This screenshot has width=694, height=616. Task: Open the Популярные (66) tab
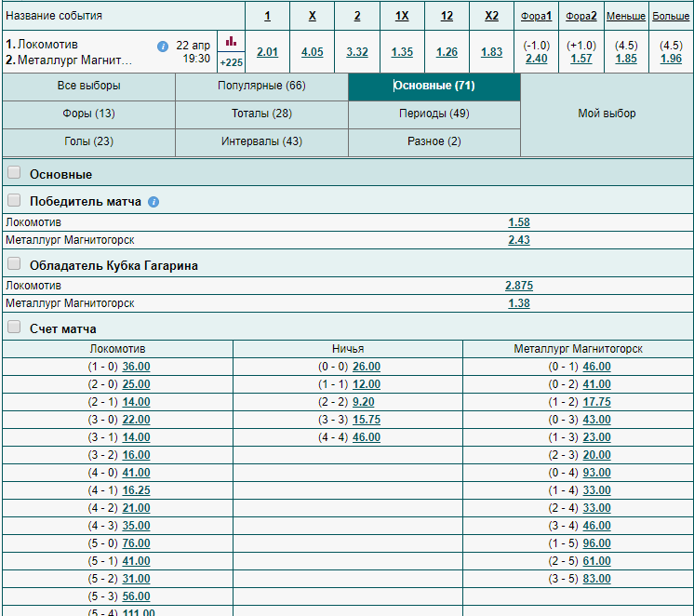tap(261, 86)
